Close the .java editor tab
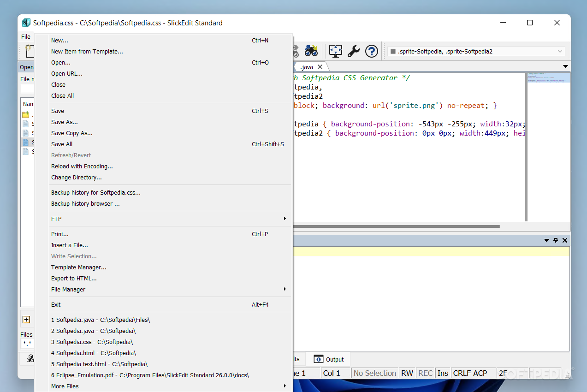The width and height of the screenshot is (587, 392). [320, 67]
